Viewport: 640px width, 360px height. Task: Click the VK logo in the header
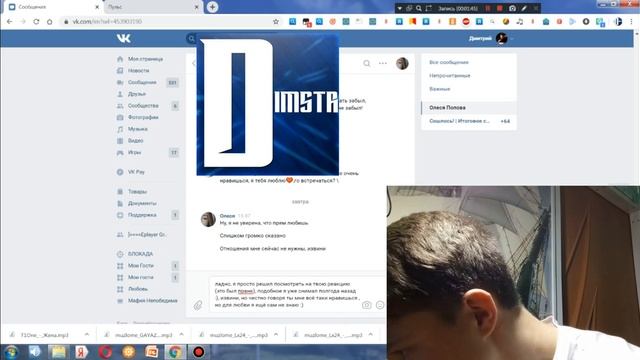[124, 38]
